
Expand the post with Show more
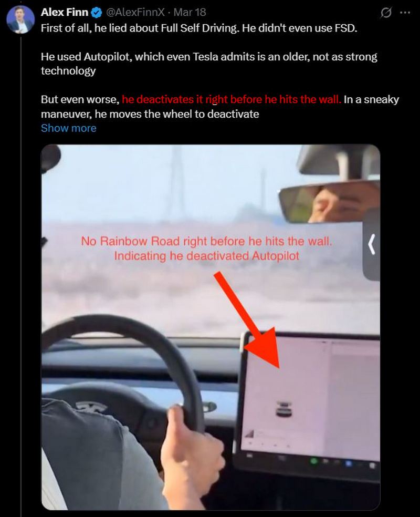[69, 128]
